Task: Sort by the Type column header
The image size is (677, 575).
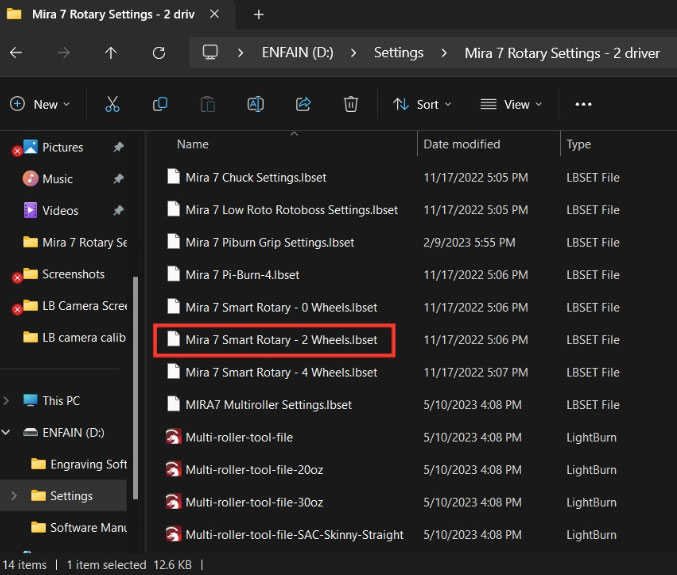Action: click(x=578, y=144)
